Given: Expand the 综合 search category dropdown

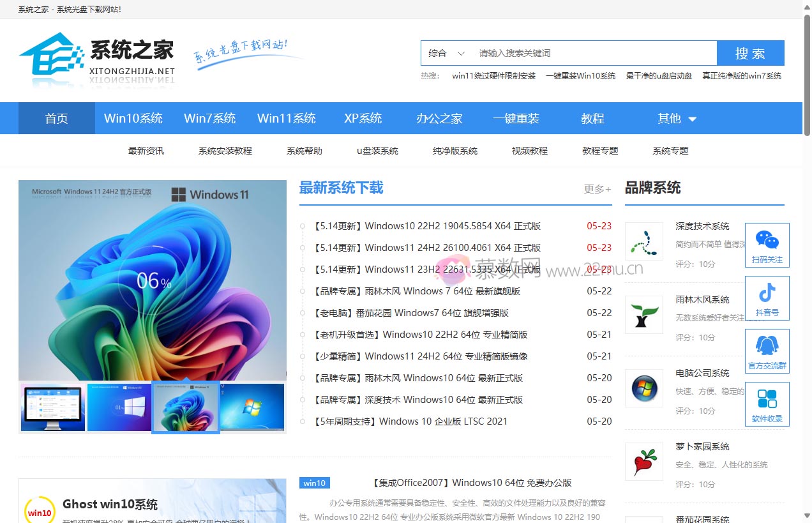Looking at the screenshot, I should click(445, 53).
